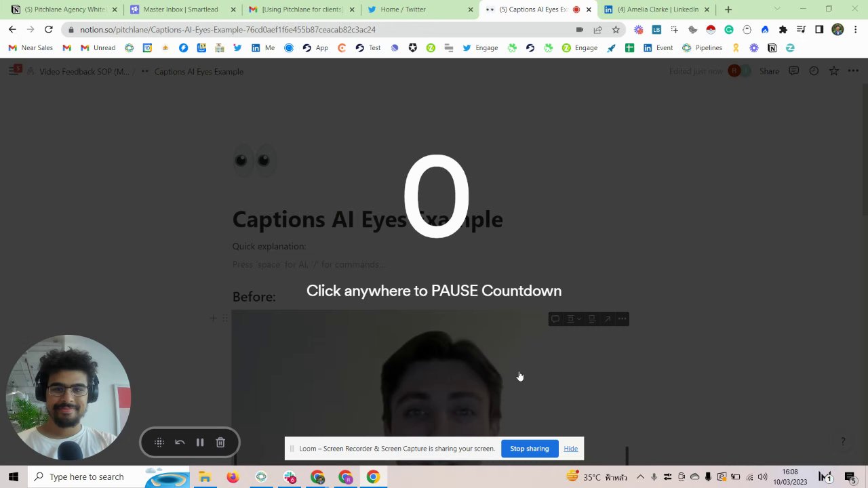Open a new browser tab
Screen dimensions: 868x488
pos(728,9)
